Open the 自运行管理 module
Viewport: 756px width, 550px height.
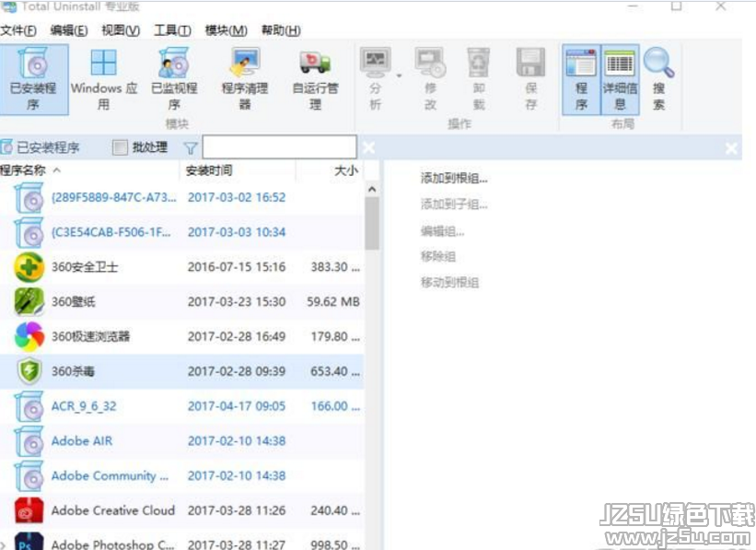coord(315,79)
